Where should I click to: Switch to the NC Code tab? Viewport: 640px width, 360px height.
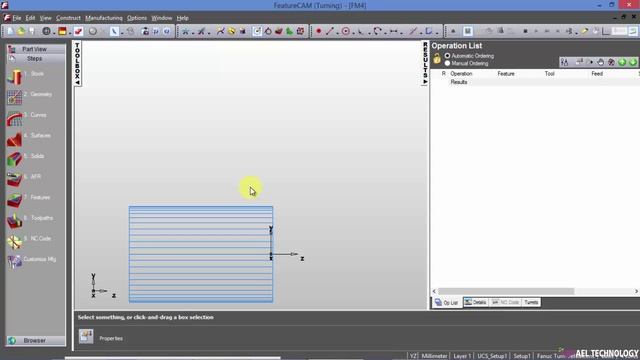[505, 302]
